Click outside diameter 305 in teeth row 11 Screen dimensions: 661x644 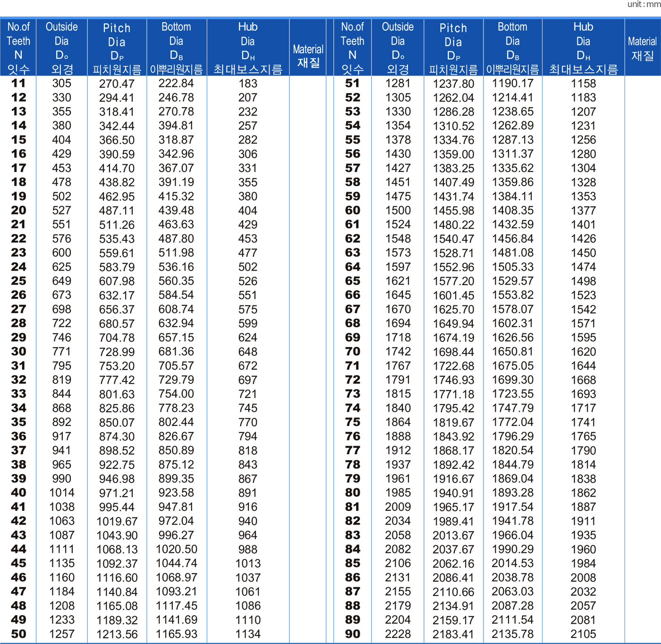pyautogui.click(x=62, y=83)
